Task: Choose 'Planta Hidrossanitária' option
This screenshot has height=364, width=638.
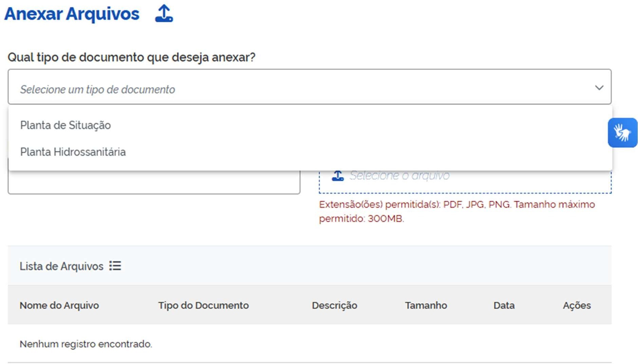Action: point(73,152)
